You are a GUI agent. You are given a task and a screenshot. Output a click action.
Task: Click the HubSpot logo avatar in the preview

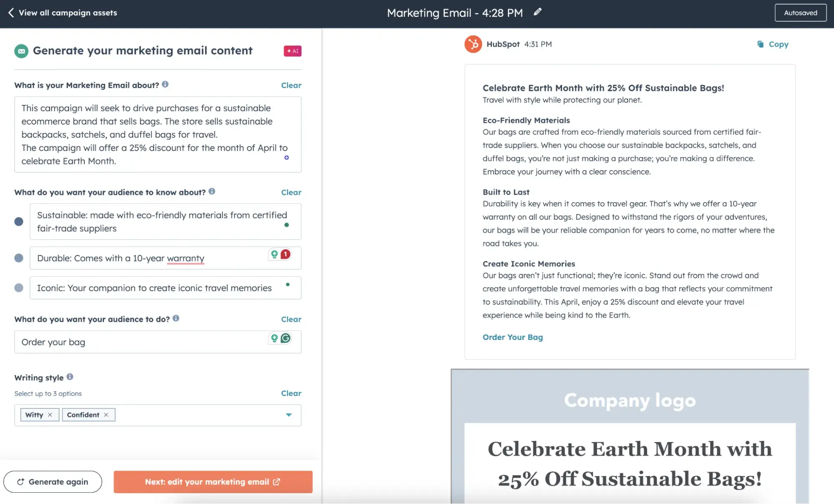pyautogui.click(x=473, y=44)
